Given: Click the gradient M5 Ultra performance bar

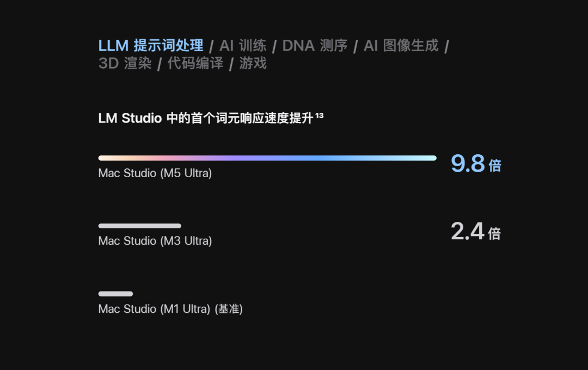Looking at the screenshot, I should click(267, 158).
